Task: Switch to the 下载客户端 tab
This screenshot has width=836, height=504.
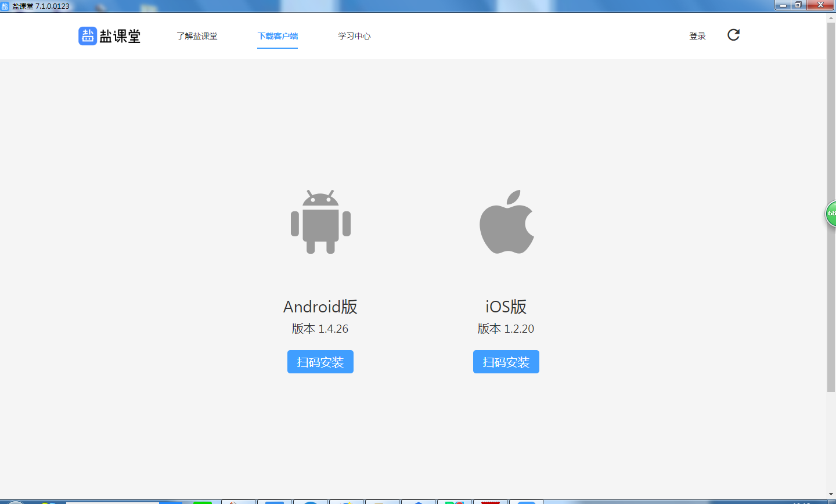Action: [x=278, y=36]
